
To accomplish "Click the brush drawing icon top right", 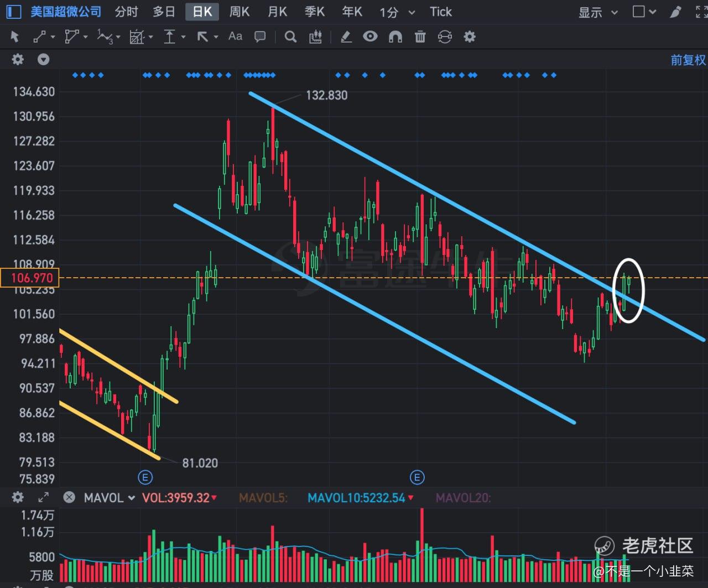I will pos(675,12).
